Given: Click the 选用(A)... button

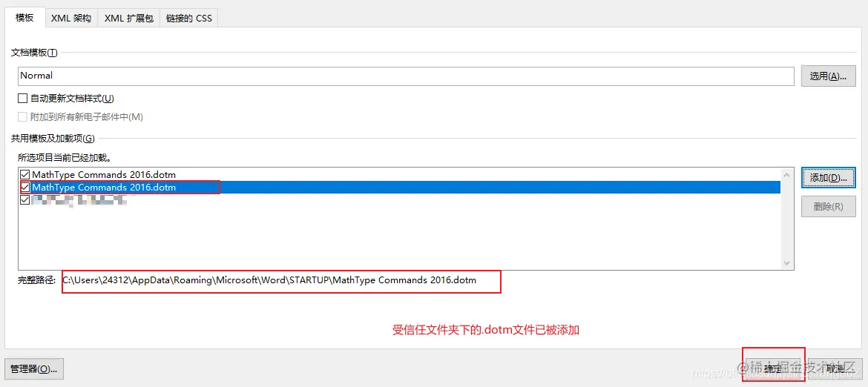Looking at the screenshot, I should point(828,76).
